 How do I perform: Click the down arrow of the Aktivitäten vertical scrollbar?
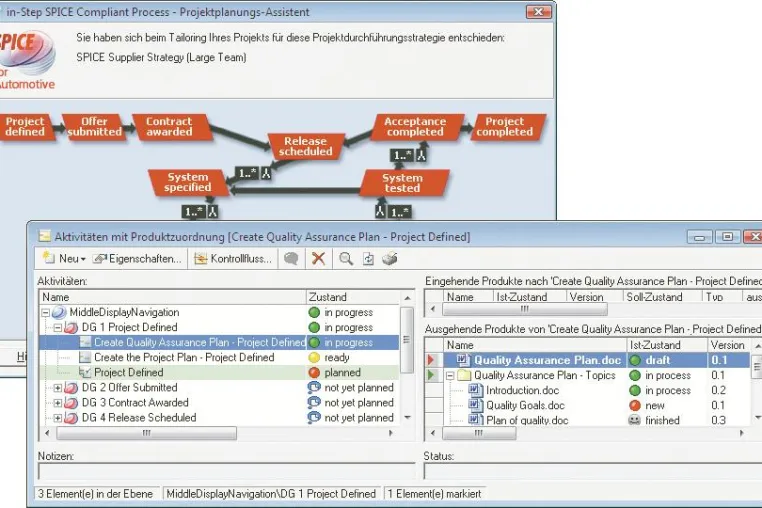tap(407, 418)
